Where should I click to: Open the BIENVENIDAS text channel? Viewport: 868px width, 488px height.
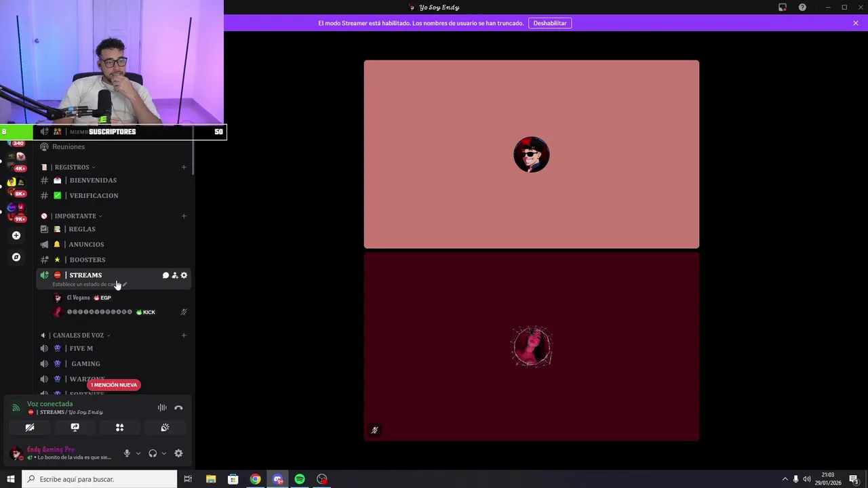point(113,180)
